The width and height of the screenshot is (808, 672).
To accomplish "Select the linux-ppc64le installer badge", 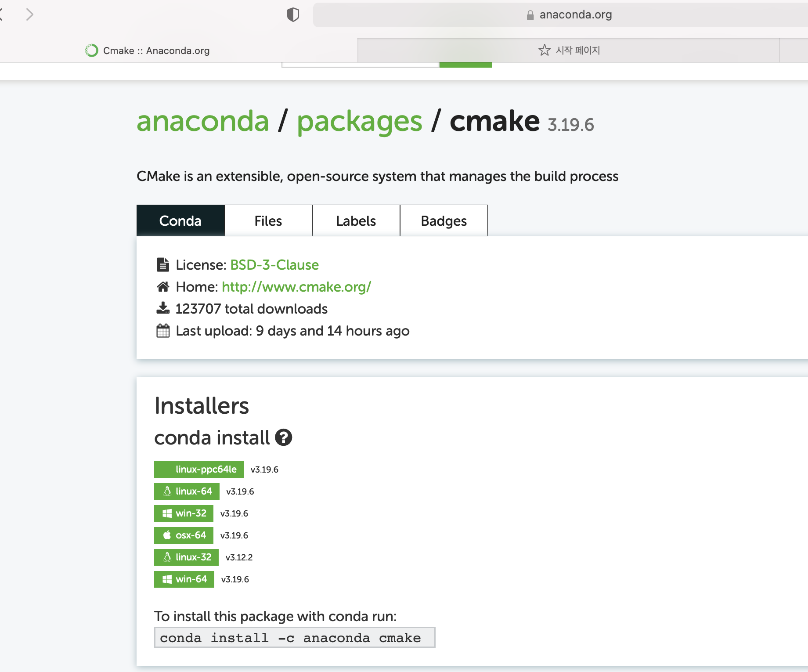I will 199,469.
